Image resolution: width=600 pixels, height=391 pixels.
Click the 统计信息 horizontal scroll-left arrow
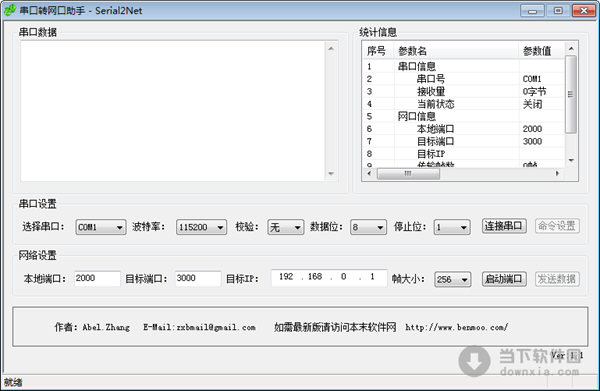click(x=369, y=173)
